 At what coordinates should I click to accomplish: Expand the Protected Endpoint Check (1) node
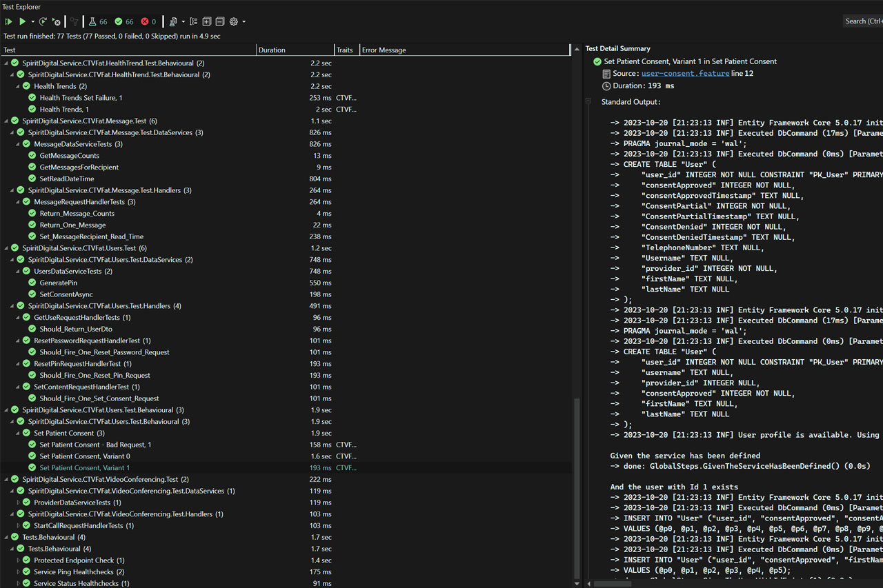[19, 560]
